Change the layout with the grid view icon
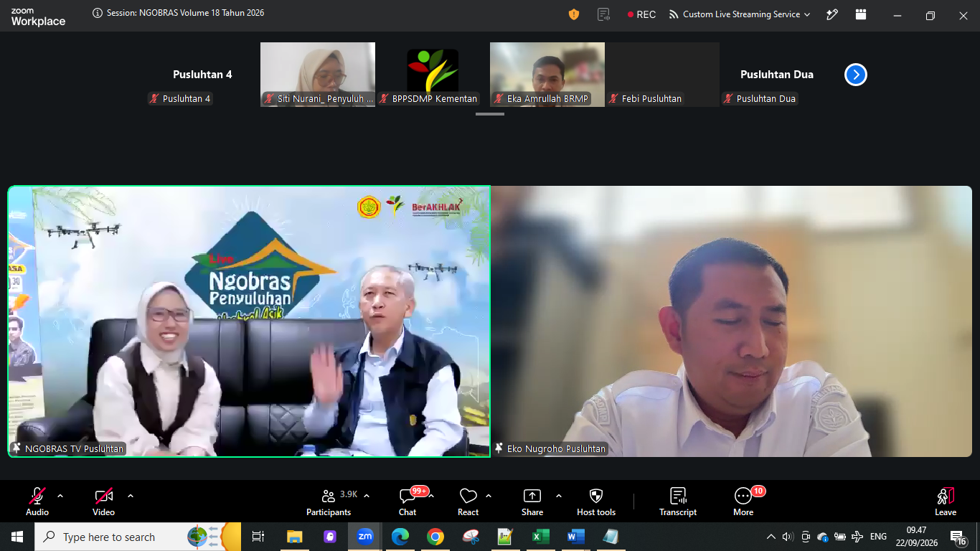 [861, 14]
